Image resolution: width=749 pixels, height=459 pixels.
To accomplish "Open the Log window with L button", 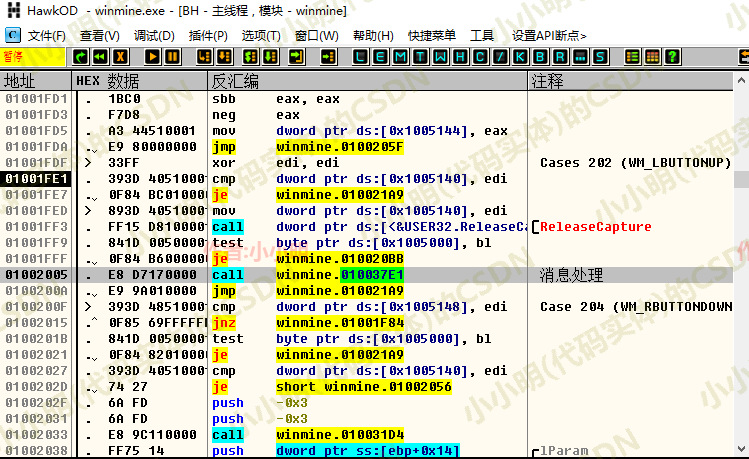I will click(x=360, y=57).
